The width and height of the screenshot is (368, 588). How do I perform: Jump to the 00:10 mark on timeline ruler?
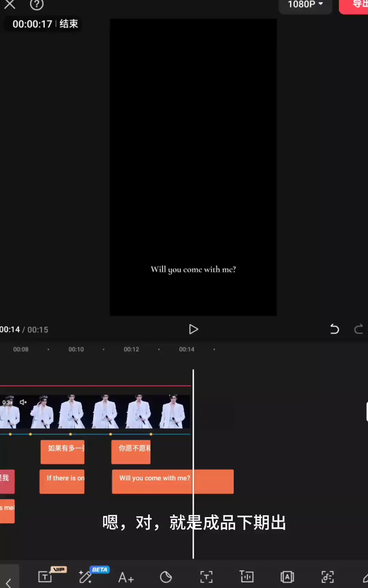click(x=76, y=349)
